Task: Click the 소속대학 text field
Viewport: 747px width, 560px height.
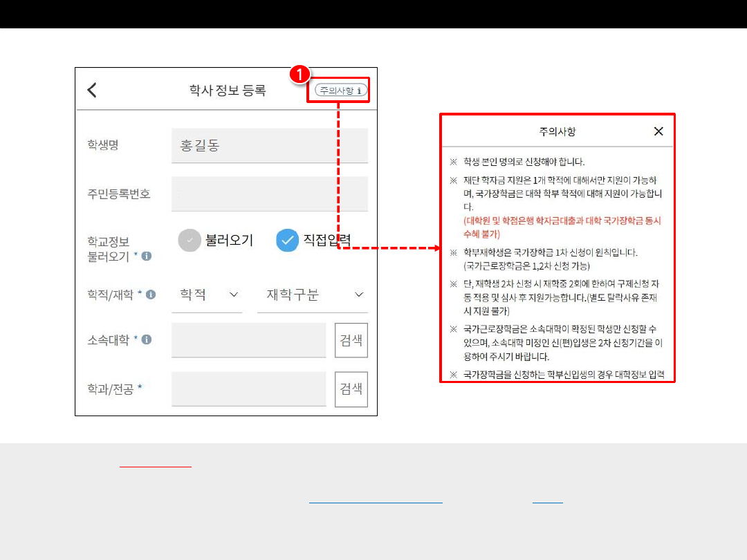Action: (x=248, y=340)
